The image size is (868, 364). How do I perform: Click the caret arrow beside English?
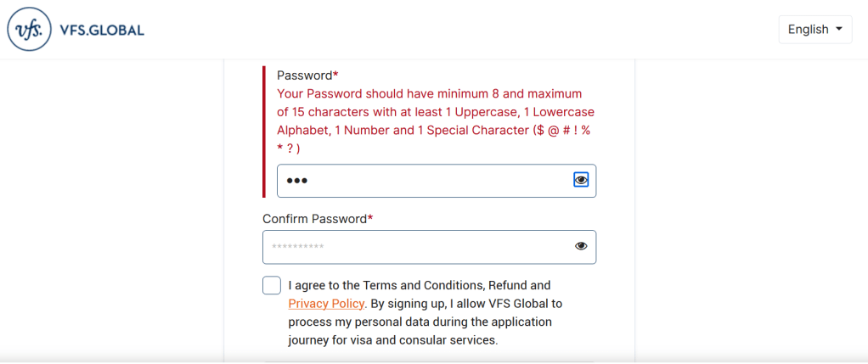click(839, 29)
